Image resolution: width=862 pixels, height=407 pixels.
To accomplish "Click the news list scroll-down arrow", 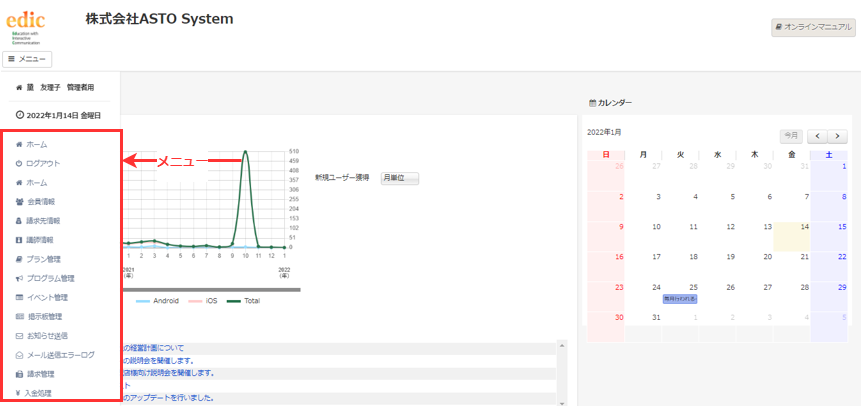I will (561, 403).
